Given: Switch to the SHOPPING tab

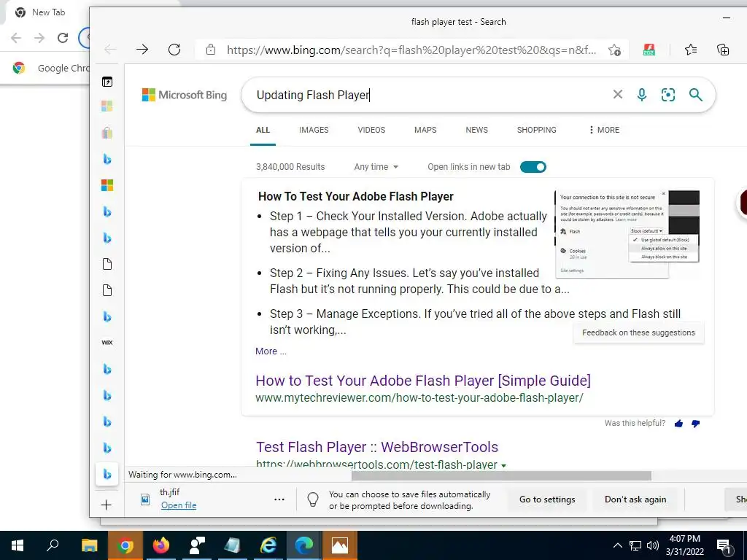Looking at the screenshot, I should pos(536,130).
